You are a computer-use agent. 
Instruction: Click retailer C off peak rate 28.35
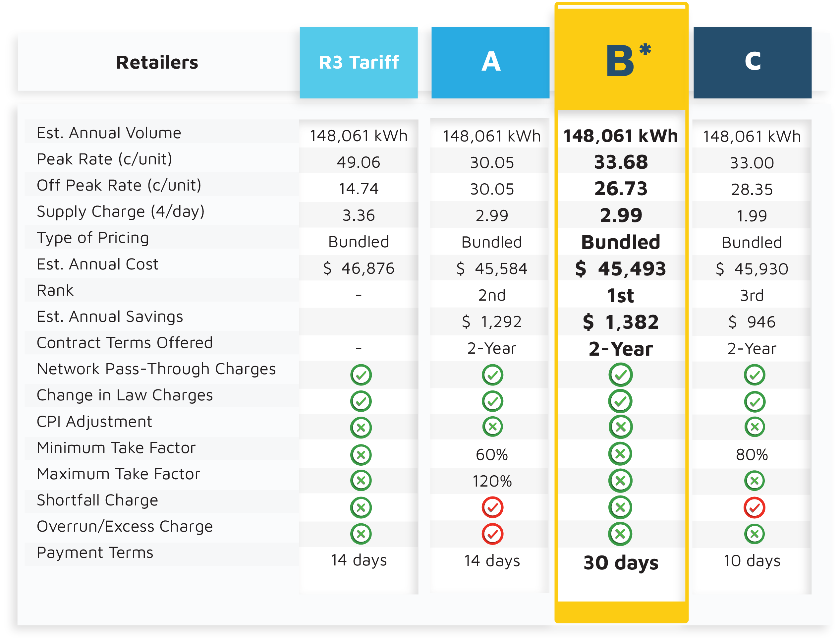tap(752, 190)
